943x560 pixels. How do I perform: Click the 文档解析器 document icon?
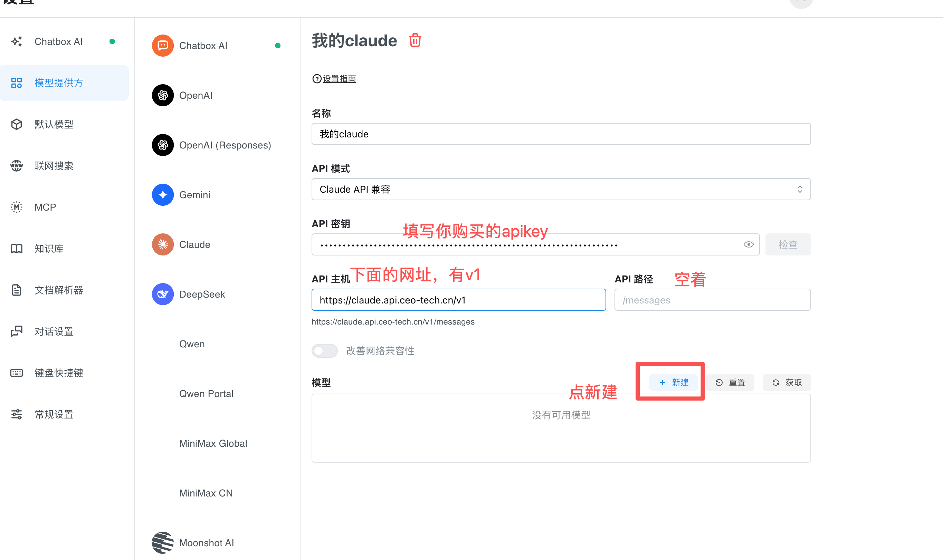click(17, 290)
